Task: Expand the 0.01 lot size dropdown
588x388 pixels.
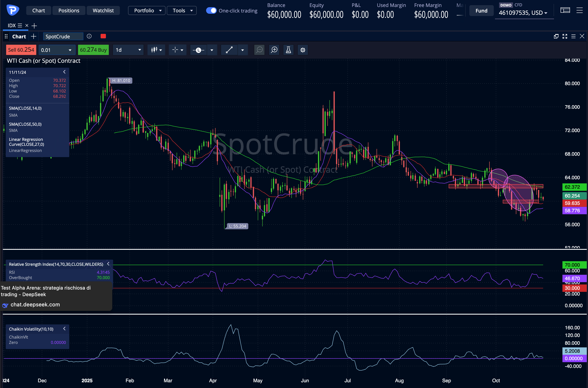Action: point(70,50)
